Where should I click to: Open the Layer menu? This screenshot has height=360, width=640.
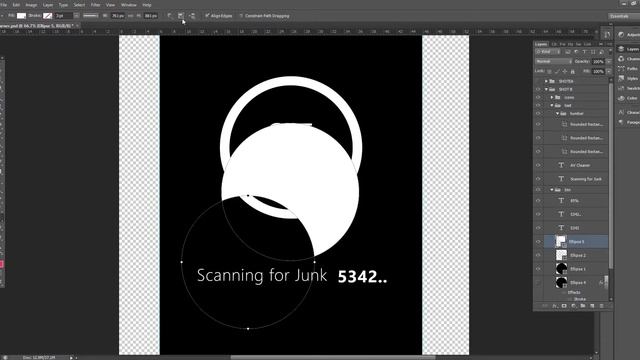click(48, 5)
